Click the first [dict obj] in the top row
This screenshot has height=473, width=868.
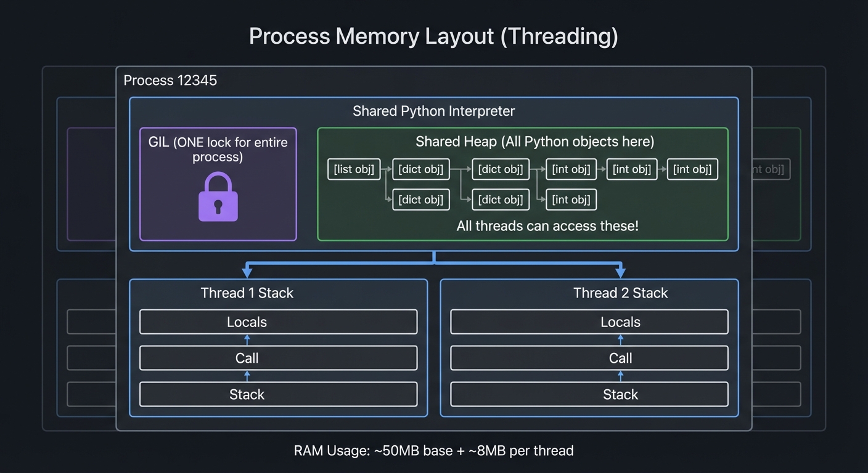point(421,169)
